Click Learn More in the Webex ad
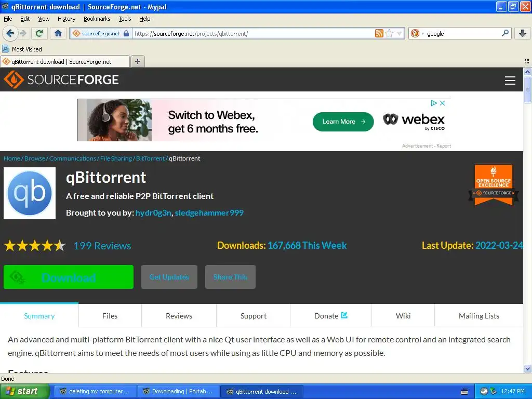Viewport: 532px width, 399px height. [x=343, y=122]
